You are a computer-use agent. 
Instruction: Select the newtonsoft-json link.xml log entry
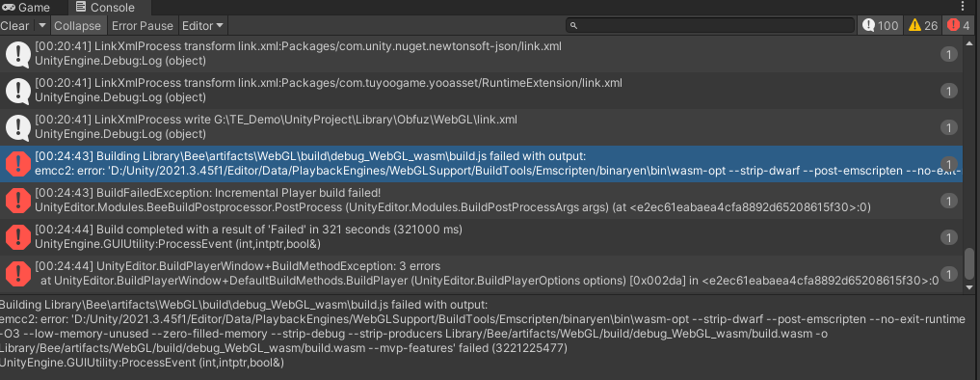click(x=482, y=54)
